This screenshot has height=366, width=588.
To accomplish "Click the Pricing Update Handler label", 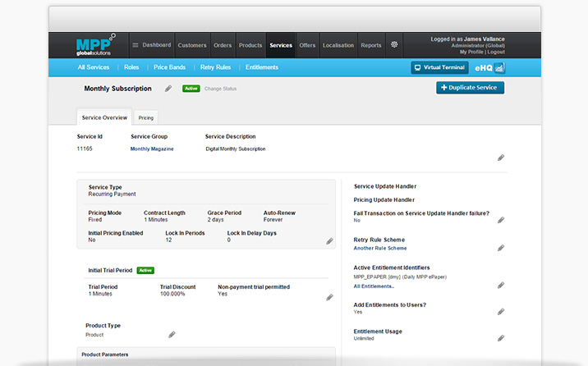I will tap(384, 199).
